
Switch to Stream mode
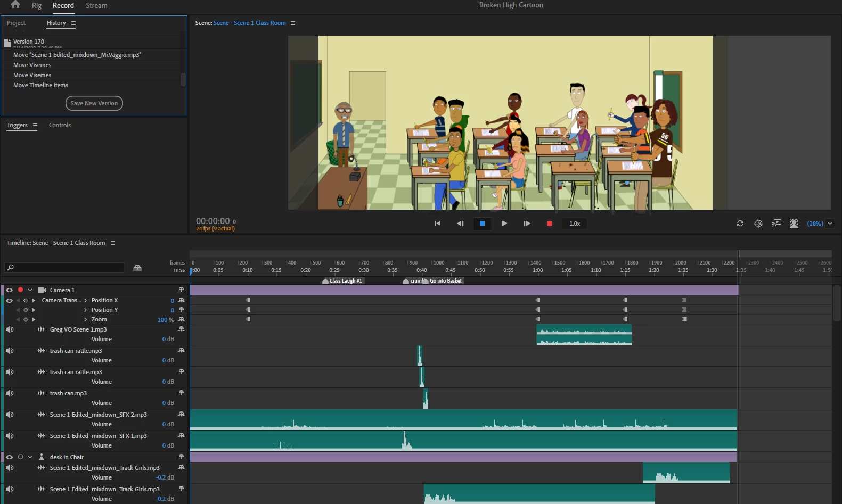click(x=96, y=5)
